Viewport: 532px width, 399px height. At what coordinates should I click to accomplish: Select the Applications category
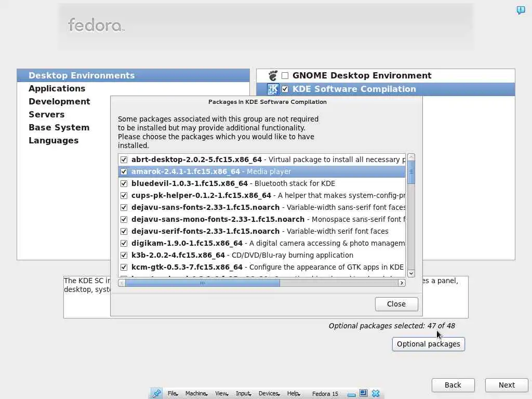(x=57, y=88)
